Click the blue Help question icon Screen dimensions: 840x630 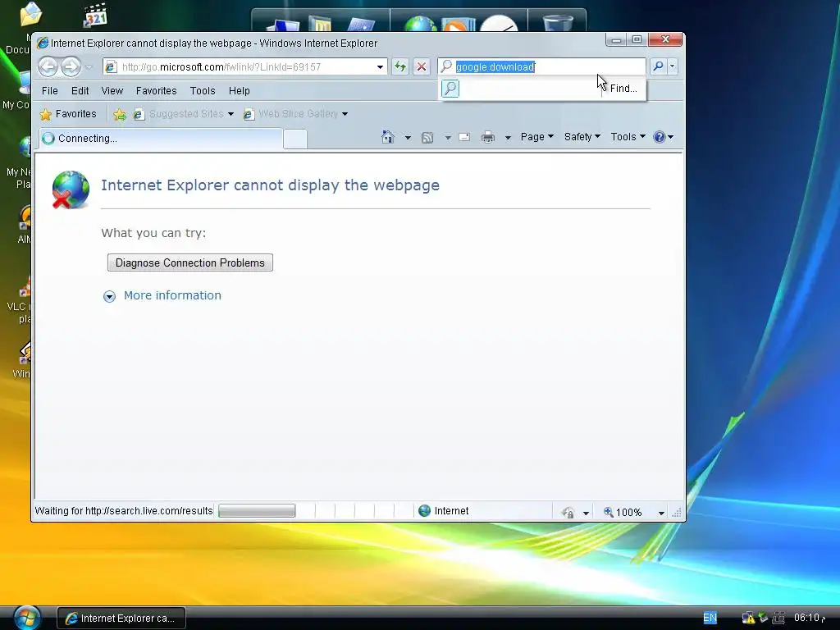[x=660, y=137]
